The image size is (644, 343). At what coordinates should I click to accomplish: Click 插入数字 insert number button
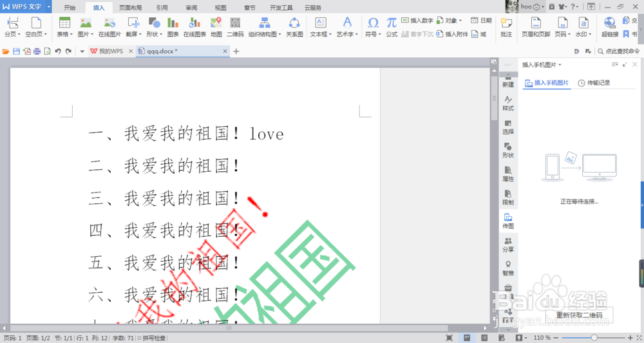point(417,21)
